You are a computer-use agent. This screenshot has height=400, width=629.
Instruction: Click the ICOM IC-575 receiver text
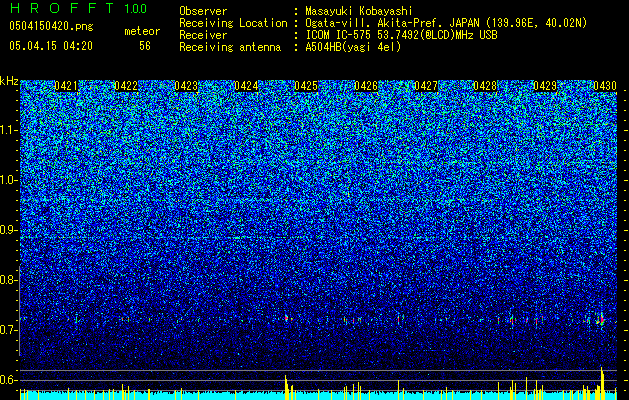[x=401, y=35]
